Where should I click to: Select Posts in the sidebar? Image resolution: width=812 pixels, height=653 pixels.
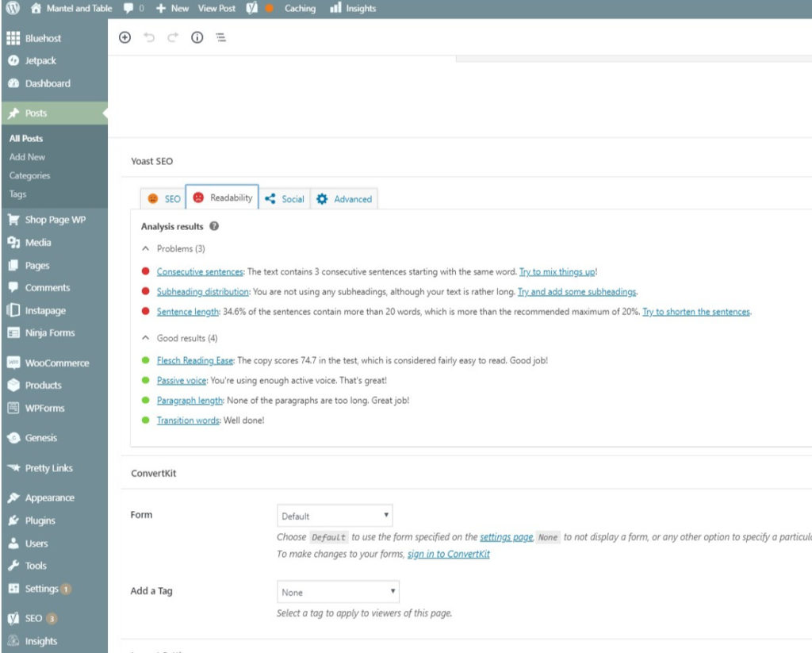point(54,113)
